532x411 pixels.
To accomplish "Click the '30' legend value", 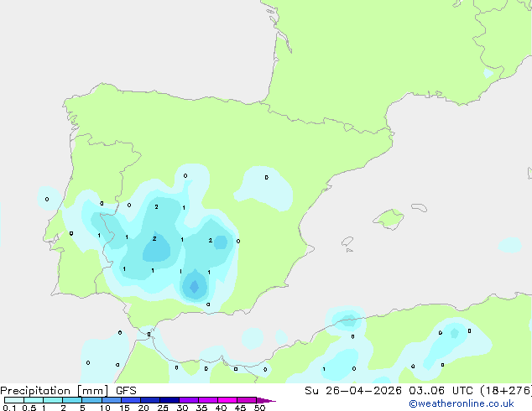I will tap(182, 408).
